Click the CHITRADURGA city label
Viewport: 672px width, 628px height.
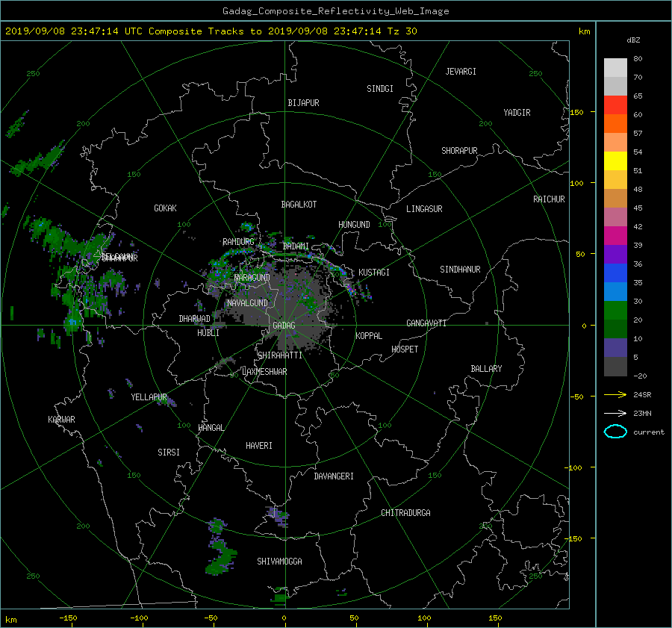click(x=406, y=513)
